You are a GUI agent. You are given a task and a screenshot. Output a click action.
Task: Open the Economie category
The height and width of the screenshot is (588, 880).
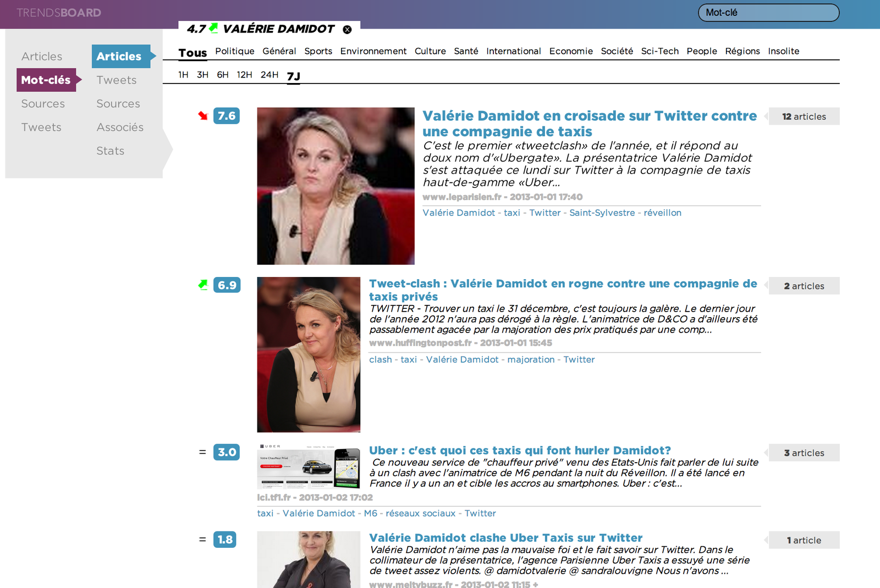click(571, 51)
